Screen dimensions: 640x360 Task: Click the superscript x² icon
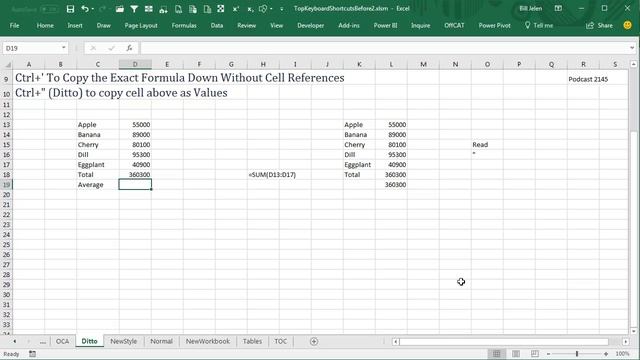[236, 9]
